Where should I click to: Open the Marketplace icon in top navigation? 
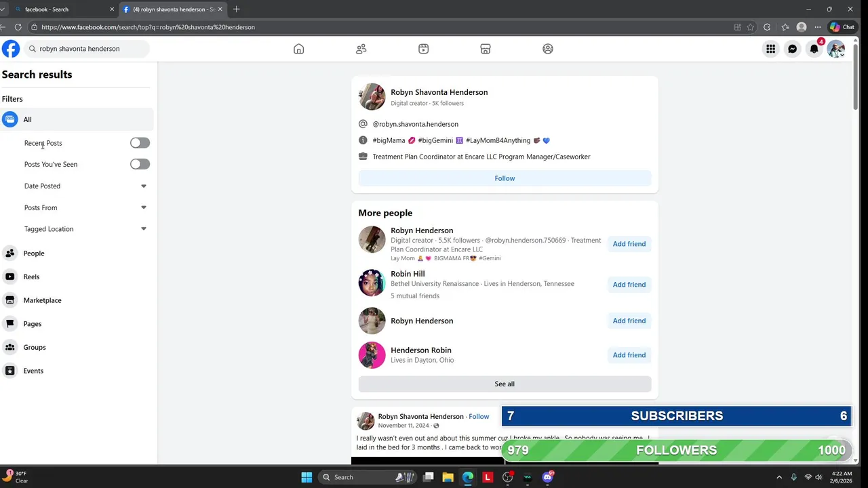(x=486, y=49)
